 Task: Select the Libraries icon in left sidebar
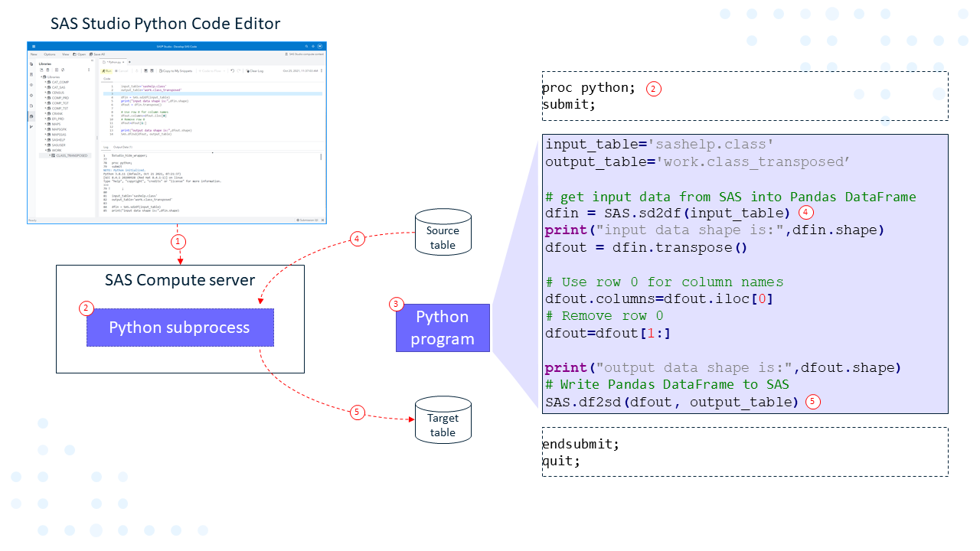pos(31,116)
